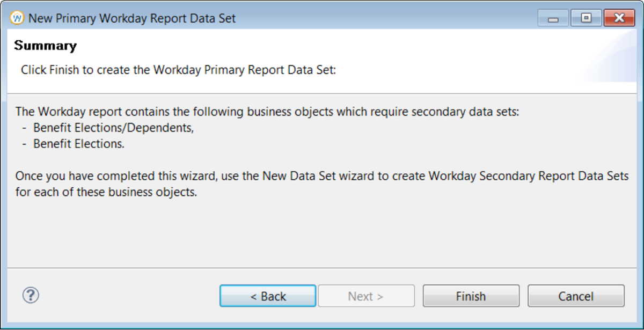
Task: Click the 'Once you have completed this wizard' line
Action: pos(322,176)
